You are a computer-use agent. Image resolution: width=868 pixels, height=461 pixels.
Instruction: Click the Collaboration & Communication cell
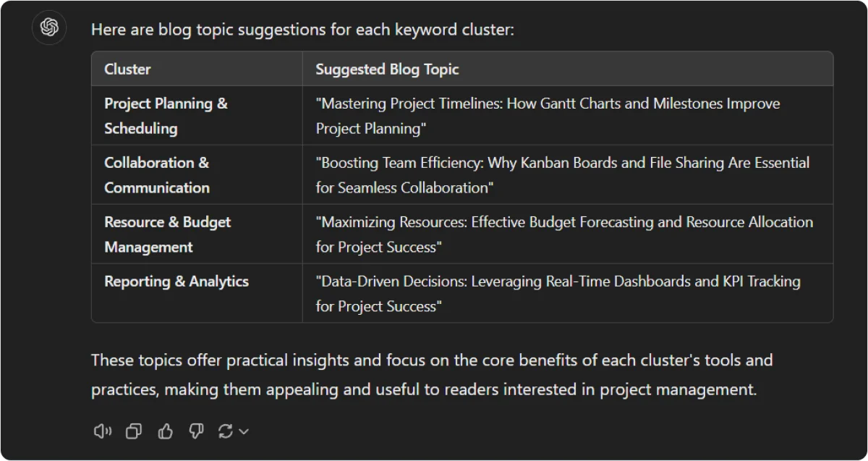(x=197, y=175)
